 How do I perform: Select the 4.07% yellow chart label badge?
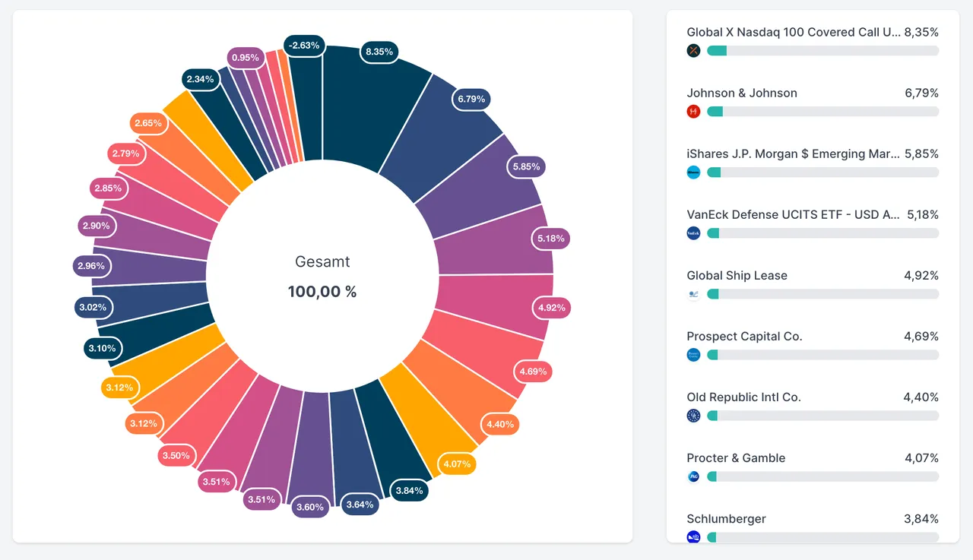tap(457, 464)
